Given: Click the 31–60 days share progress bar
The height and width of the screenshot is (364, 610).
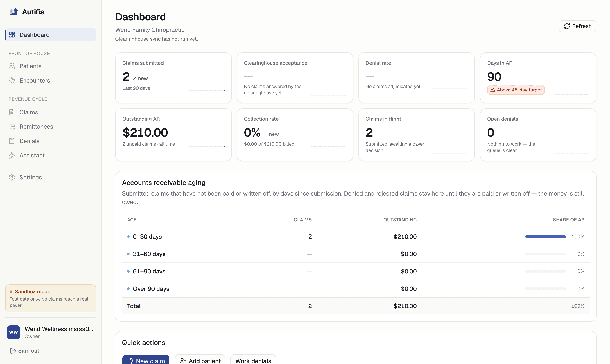Looking at the screenshot, I should click(545, 254).
